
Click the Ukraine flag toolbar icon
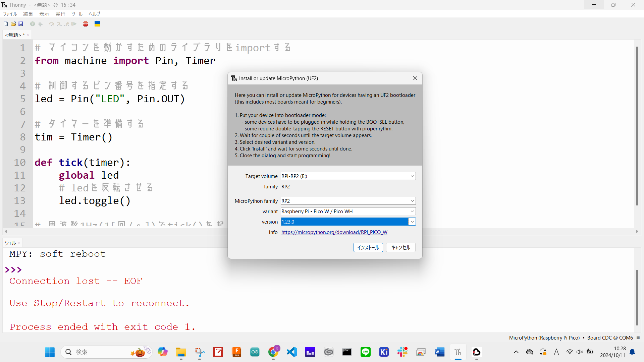point(97,24)
